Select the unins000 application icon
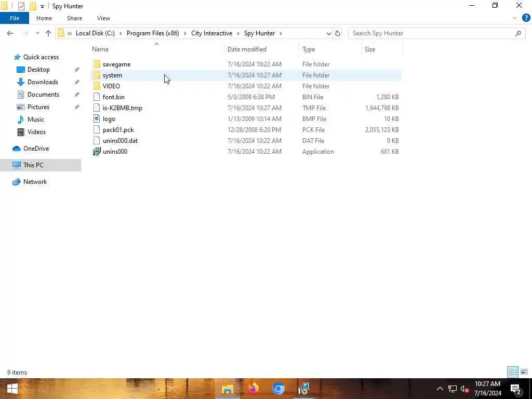The height and width of the screenshot is (399, 532). (97, 151)
